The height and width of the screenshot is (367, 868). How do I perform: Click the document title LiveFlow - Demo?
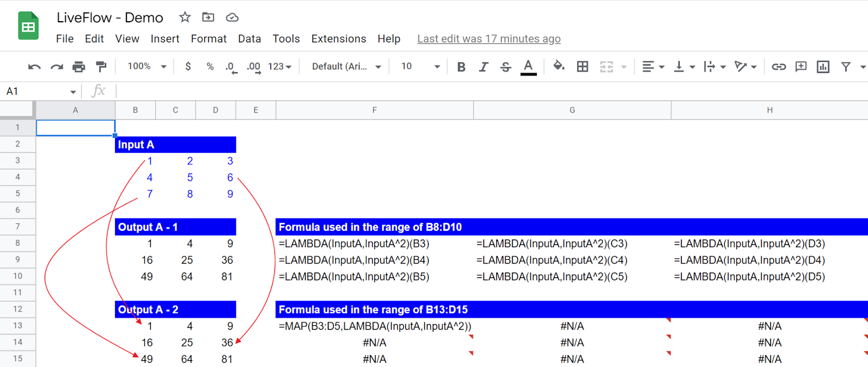(110, 17)
